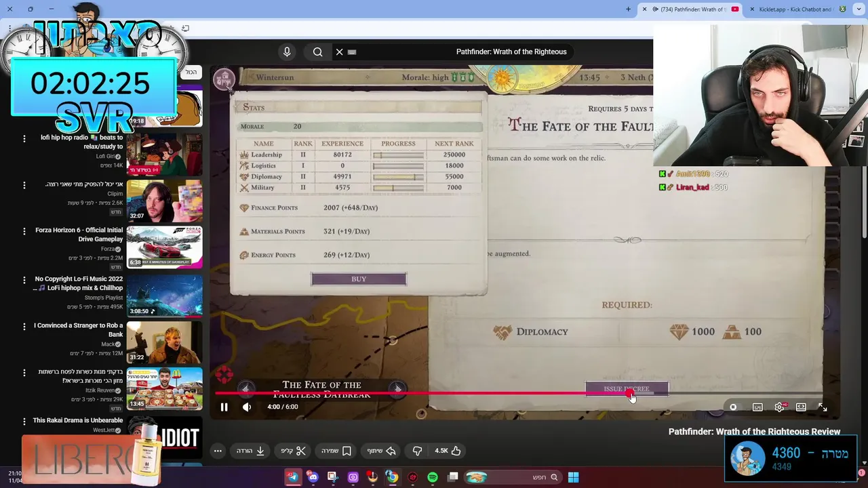The height and width of the screenshot is (488, 868).
Task: Open the lofi hip hop radio live thumbnail
Action: click(165, 154)
